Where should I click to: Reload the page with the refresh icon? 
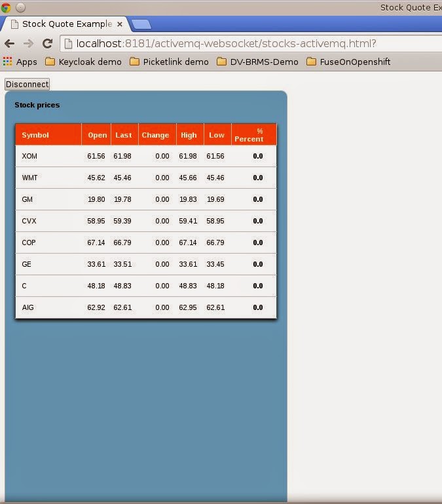pos(48,43)
